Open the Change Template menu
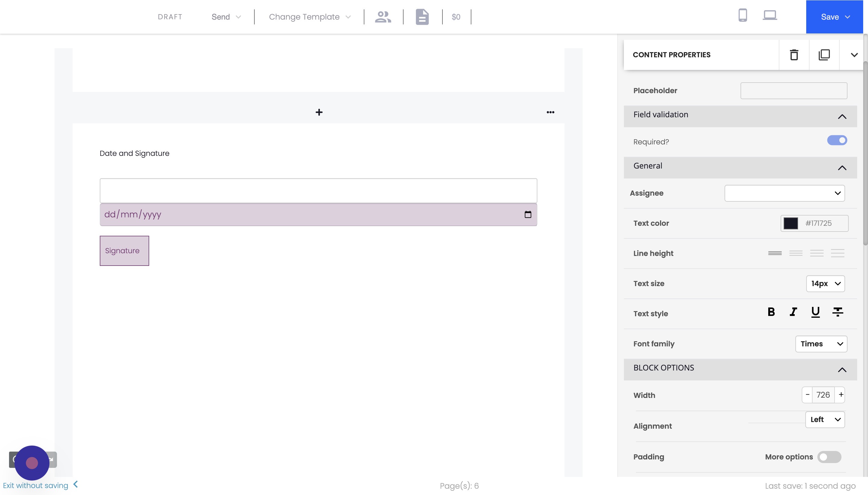 [x=309, y=17]
